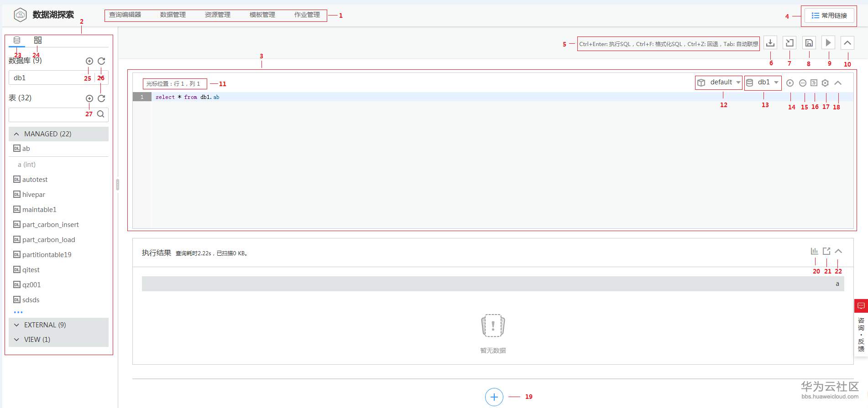
Task: Click the table search magnifier icon
Action: click(x=101, y=114)
